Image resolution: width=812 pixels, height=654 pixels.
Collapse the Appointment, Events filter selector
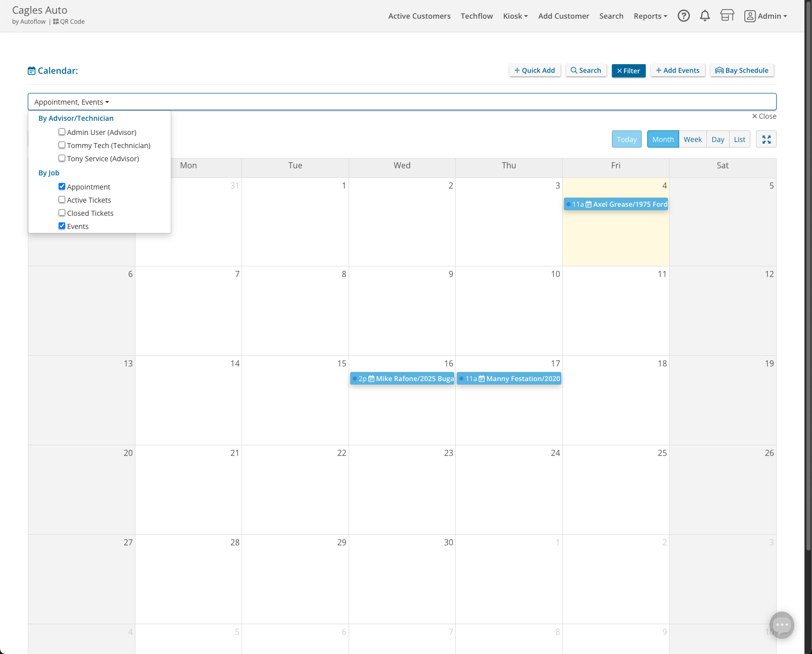point(72,102)
